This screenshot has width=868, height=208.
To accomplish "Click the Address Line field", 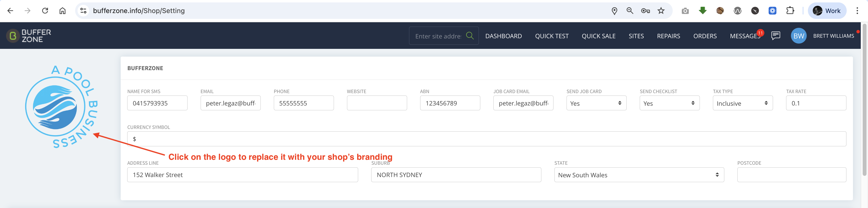I will pyautogui.click(x=242, y=175).
